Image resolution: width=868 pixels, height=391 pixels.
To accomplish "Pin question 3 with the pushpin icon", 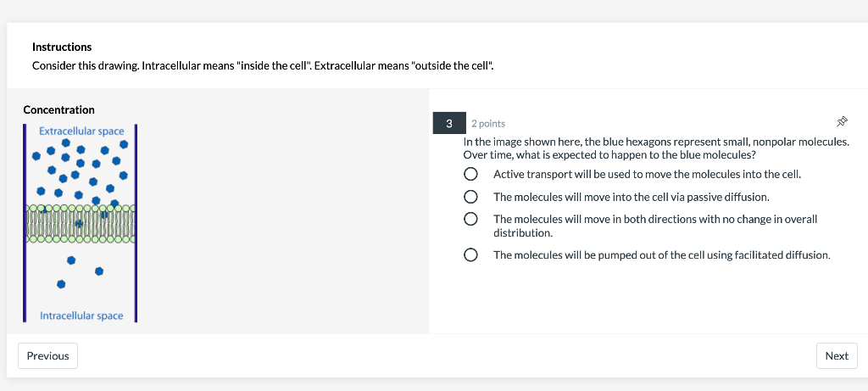I will point(842,123).
